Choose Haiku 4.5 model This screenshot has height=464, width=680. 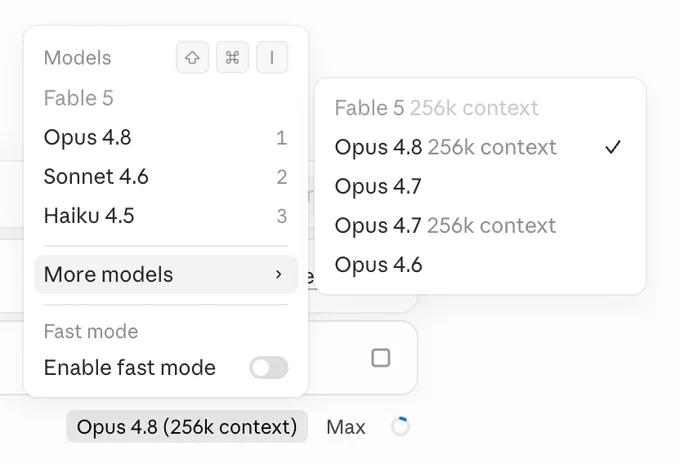[x=166, y=216]
